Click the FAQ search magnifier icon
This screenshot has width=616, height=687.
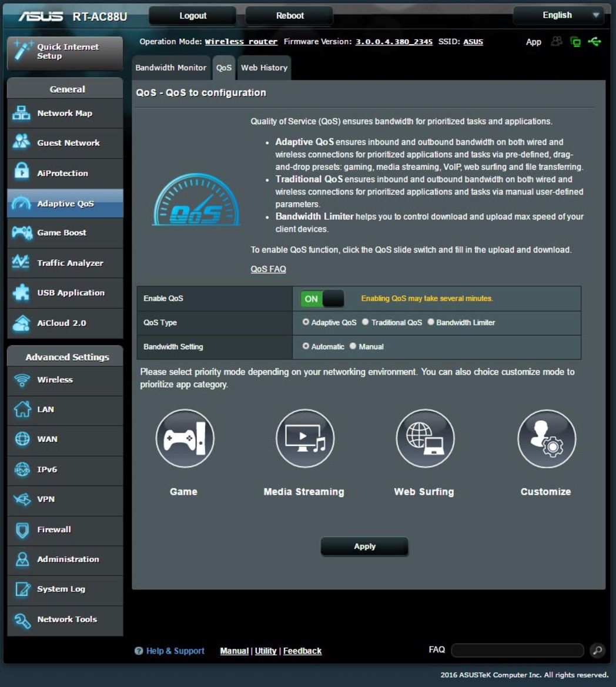click(x=597, y=650)
